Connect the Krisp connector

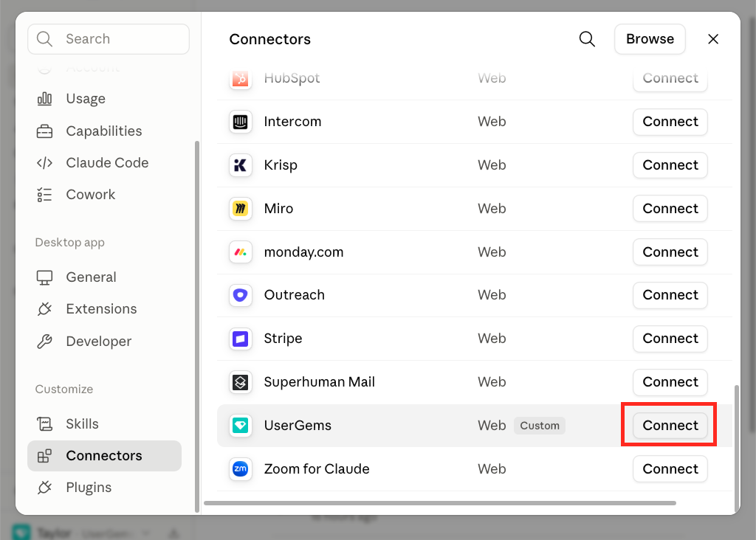(x=670, y=165)
